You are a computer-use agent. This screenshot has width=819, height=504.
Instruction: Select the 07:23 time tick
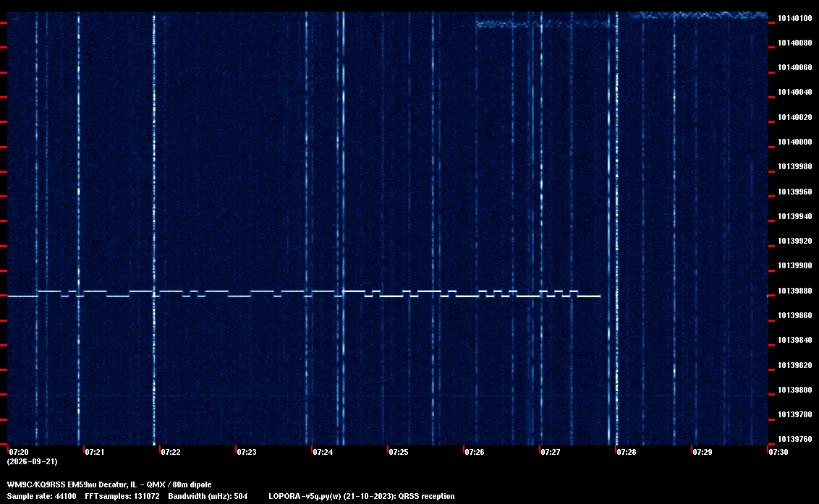point(247,452)
